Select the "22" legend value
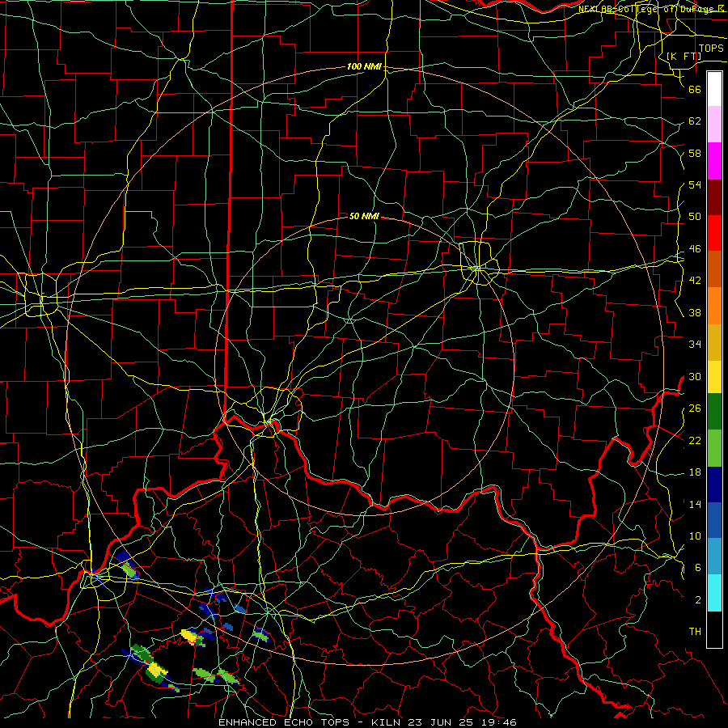728x728 pixels. coord(695,440)
